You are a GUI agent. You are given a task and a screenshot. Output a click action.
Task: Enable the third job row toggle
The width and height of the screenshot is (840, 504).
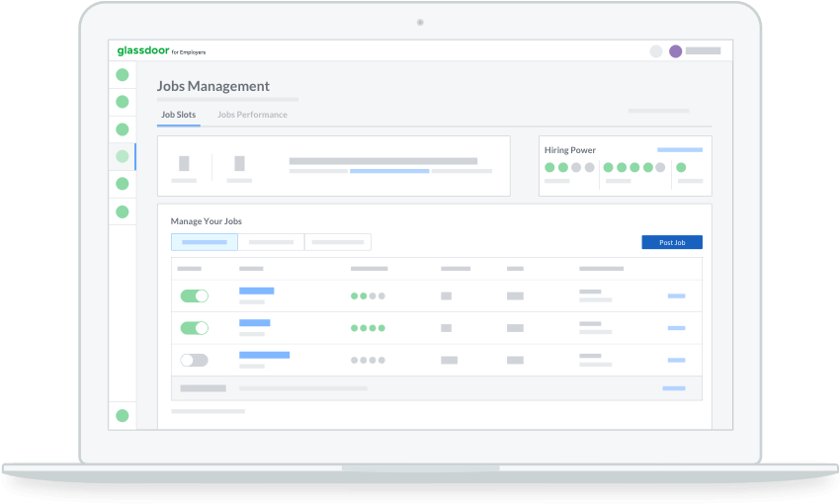coord(195,361)
